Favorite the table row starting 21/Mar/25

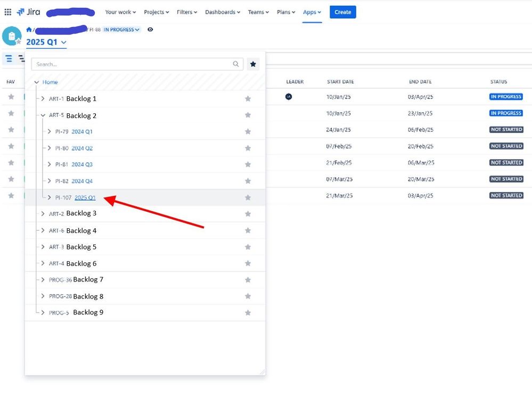pyautogui.click(x=11, y=196)
